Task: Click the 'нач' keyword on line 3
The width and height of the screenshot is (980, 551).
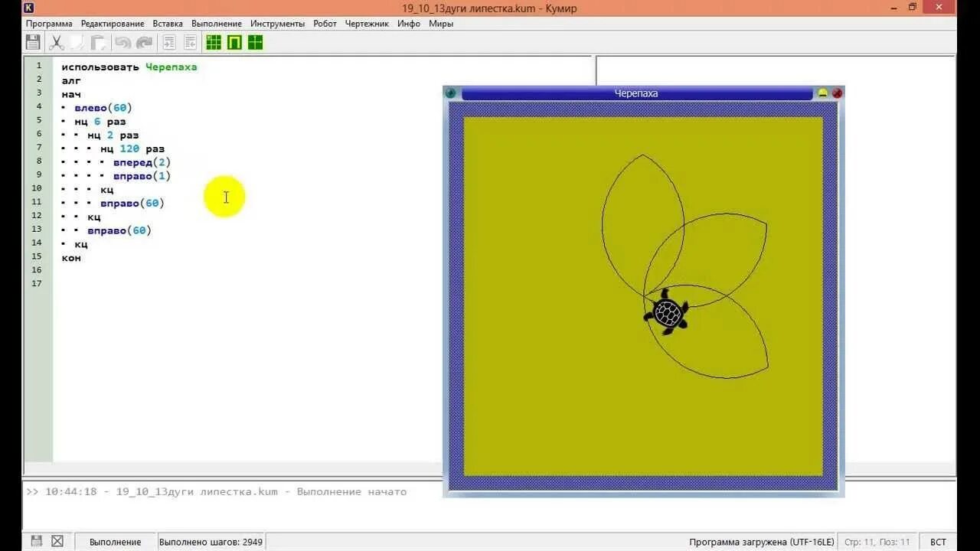Action: (71, 94)
